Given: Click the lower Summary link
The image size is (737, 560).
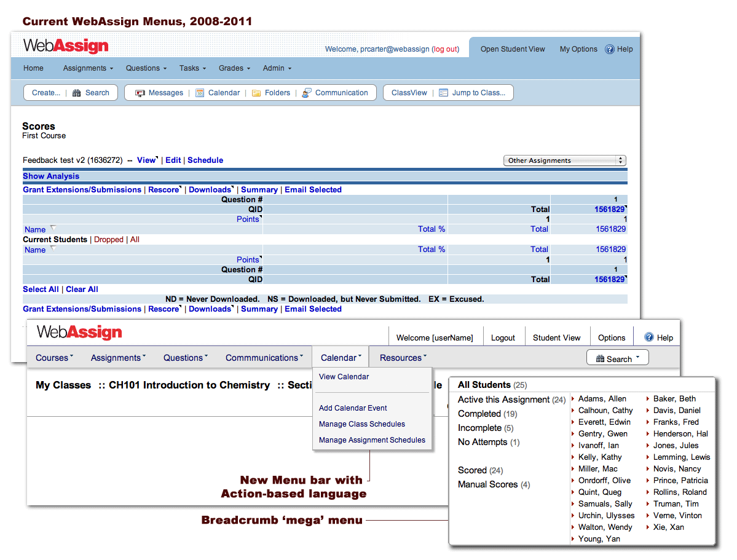Looking at the screenshot, I should click(259, 309).
